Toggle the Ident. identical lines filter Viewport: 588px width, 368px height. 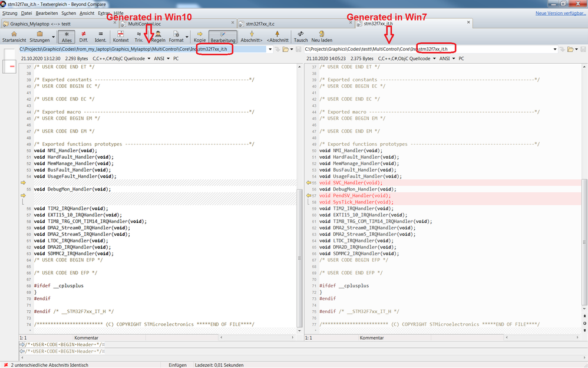pos(101,37)
